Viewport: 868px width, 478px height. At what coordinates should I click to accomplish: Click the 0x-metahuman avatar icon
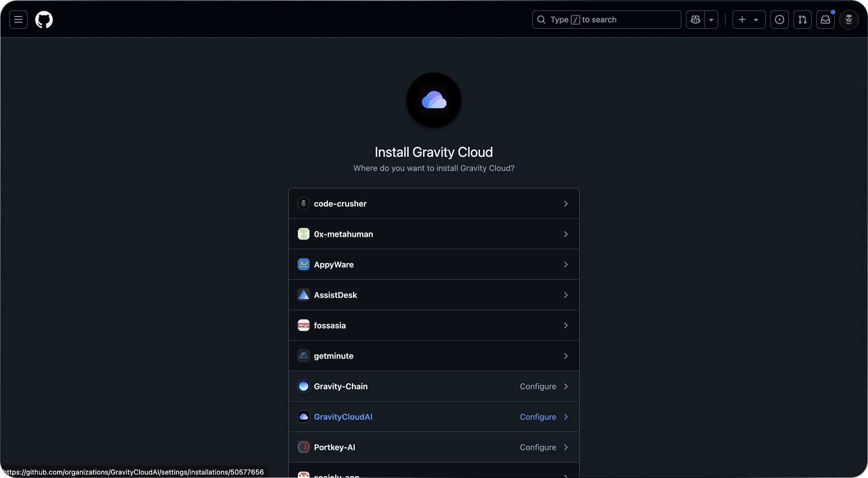tap(304, 234)
